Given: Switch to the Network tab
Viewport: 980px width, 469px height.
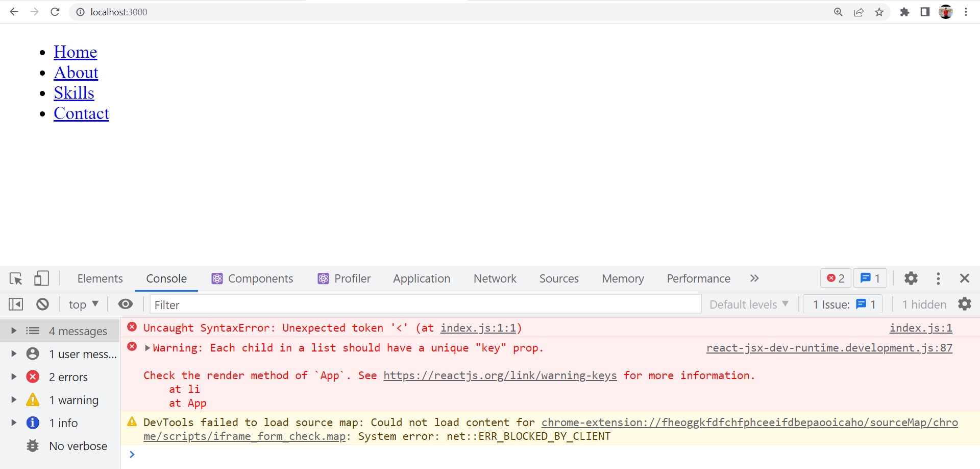Looking at the screenshot, I should click(x=495, y=278).
